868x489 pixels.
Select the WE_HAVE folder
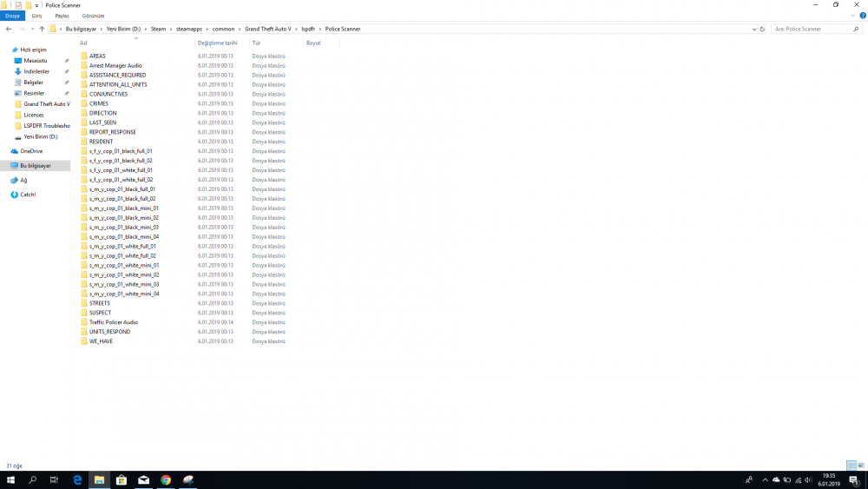pyautogui.click(x=101, y=341)
